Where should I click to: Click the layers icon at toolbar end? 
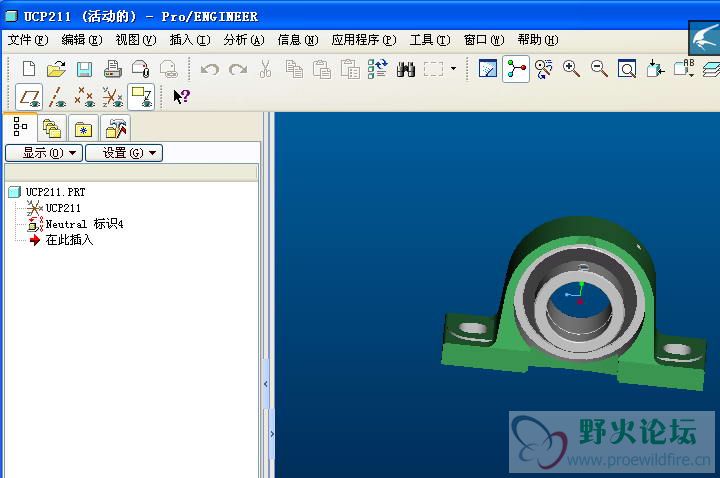click(711, 70)
